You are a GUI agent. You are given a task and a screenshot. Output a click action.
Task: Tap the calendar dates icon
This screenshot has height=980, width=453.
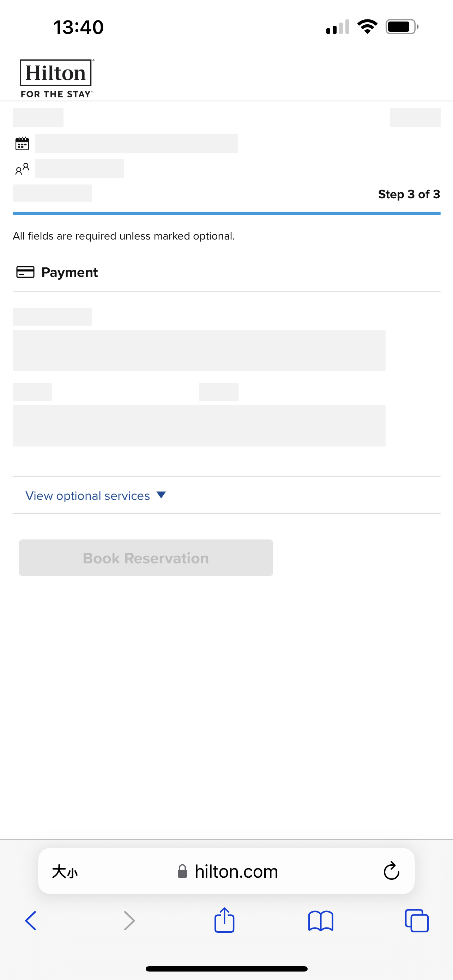coord(22,144)
